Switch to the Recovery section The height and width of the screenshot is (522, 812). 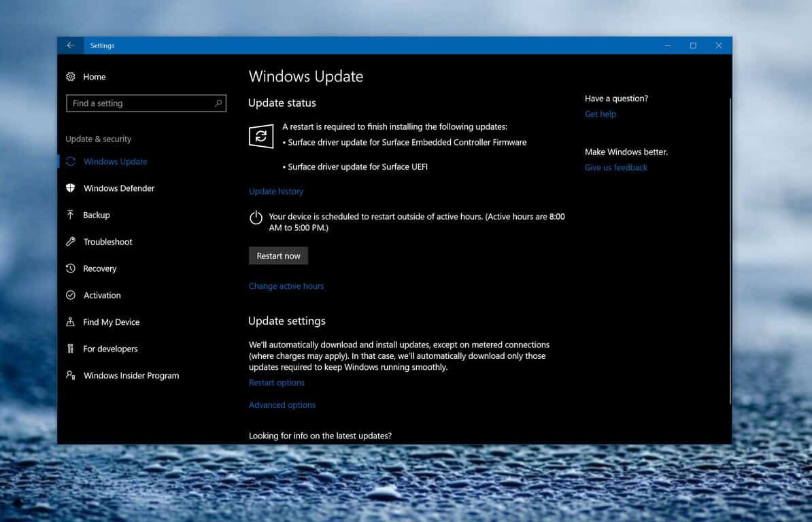(99, 268)
